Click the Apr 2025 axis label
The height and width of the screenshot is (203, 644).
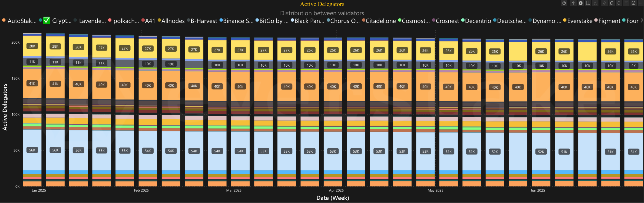[x=336, y=190]
